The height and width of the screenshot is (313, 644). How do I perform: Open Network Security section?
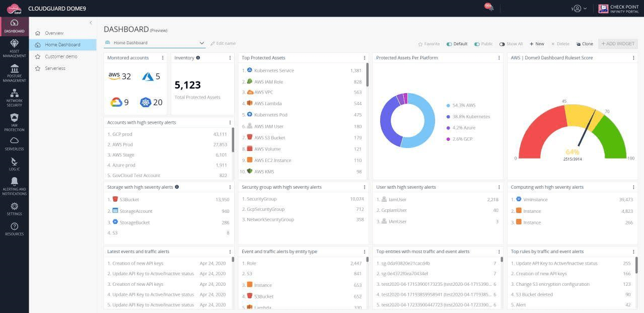pyautogui.click(x=14, y=98)
